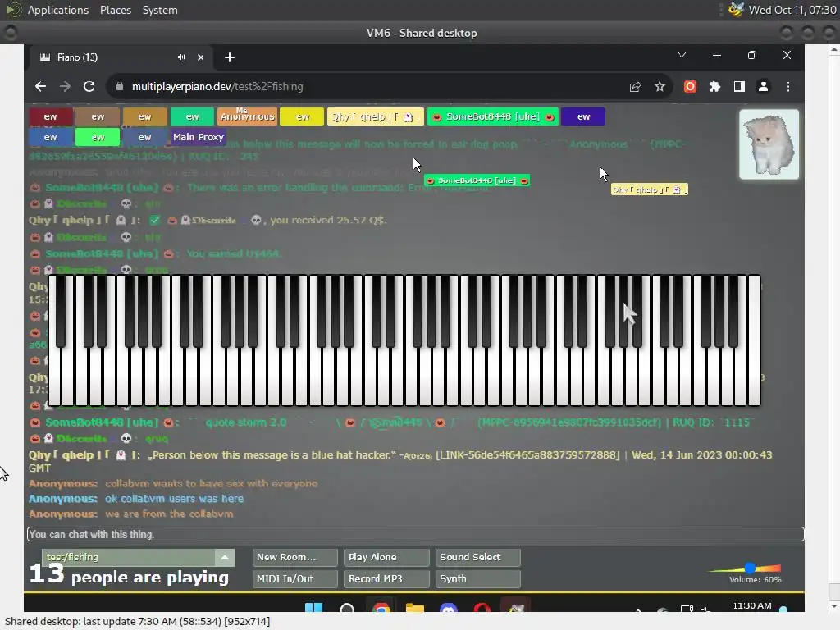Image resolution: width=840 pixels, height=630 pixels.
Task: Click the remote taskbar 11:30 AM clock
Action: pyautogui.click(x=752, y=605)
